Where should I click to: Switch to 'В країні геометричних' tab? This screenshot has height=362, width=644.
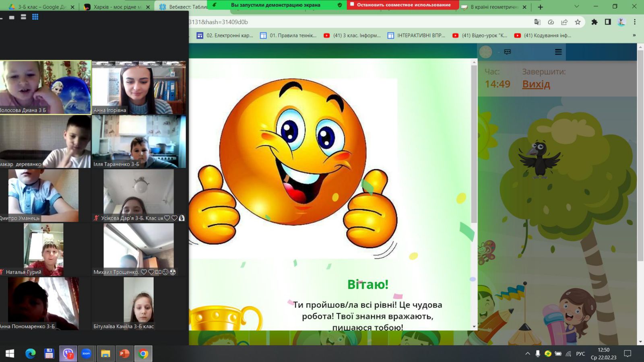[x=494, y=7]
